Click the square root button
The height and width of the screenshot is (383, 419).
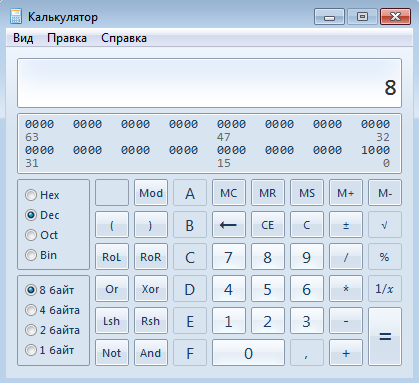(x=385, y=225)
